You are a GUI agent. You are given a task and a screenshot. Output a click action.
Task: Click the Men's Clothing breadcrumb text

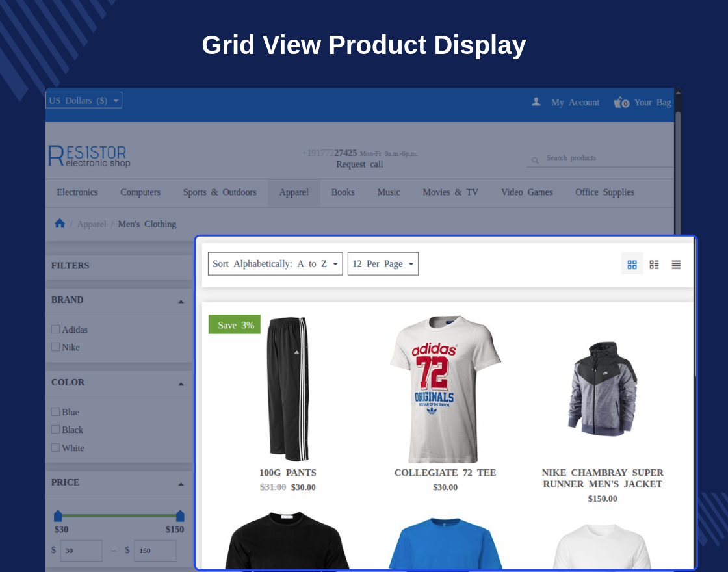coord(147,224)
